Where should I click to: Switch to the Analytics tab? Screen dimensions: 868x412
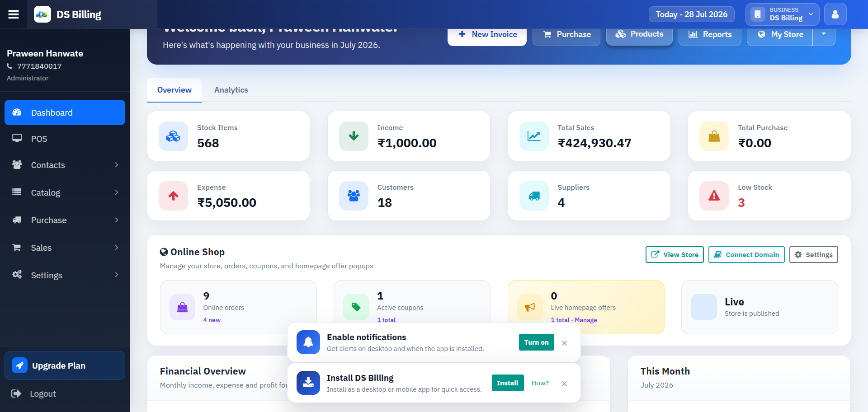click(231, 90)
